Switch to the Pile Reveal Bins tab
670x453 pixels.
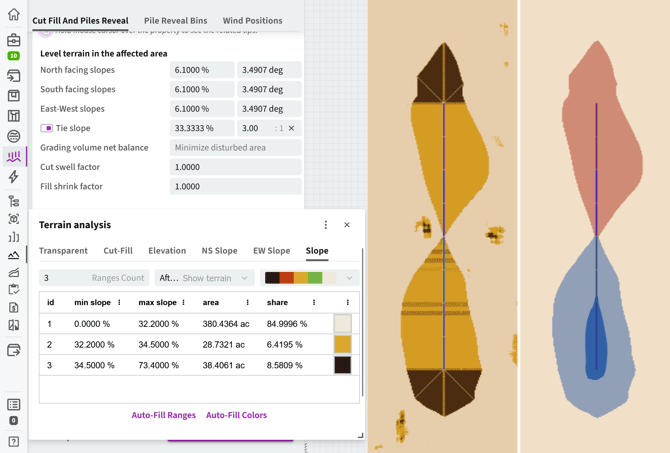click(175, 20)
